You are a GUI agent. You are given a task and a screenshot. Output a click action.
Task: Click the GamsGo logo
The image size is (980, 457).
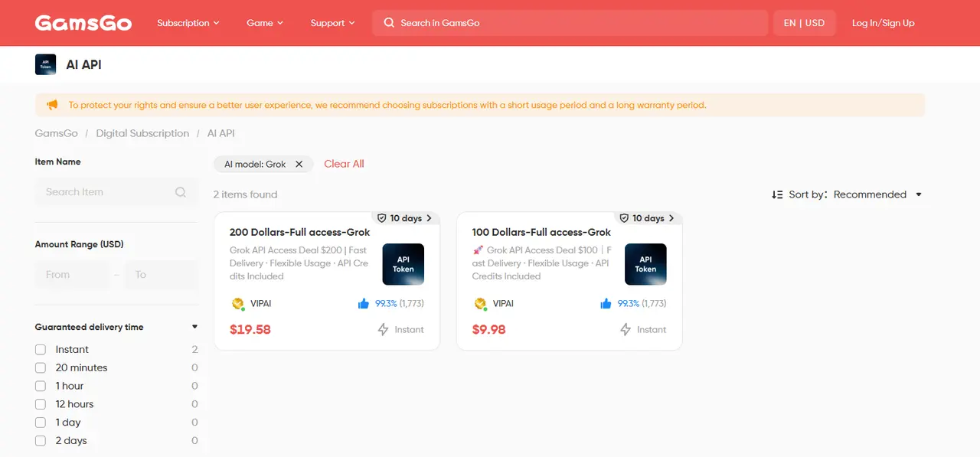pos(83,23)
